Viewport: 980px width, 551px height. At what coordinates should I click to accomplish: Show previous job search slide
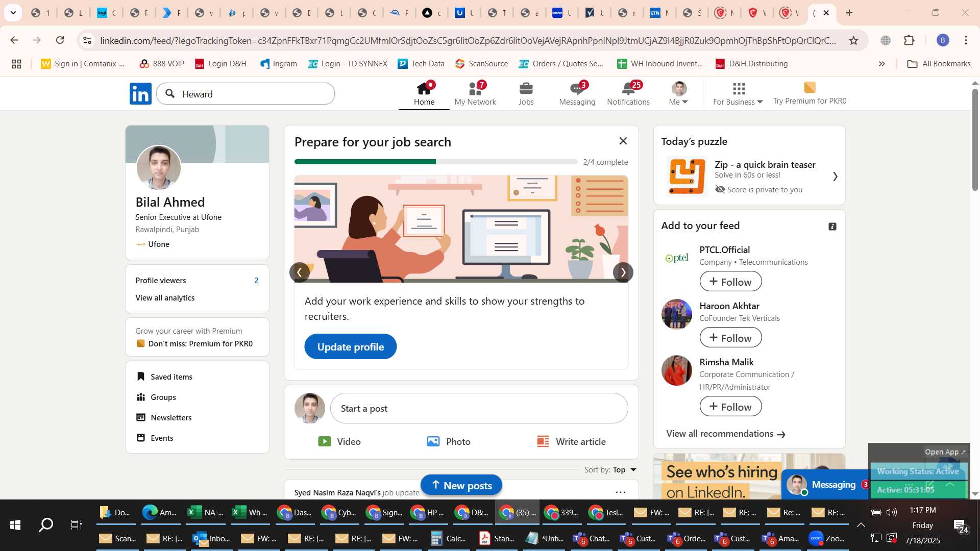tap(300, 272)
